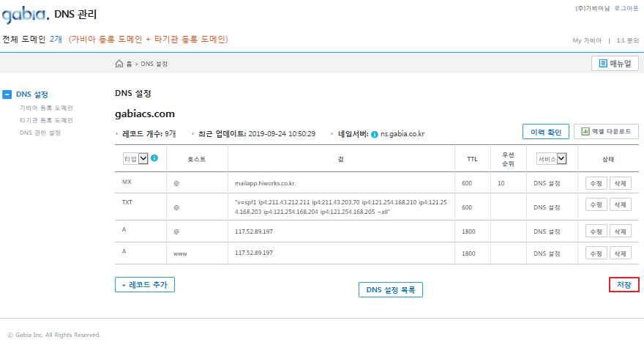
Task: Edit the A record with host @
Action: tap(596, 232)
